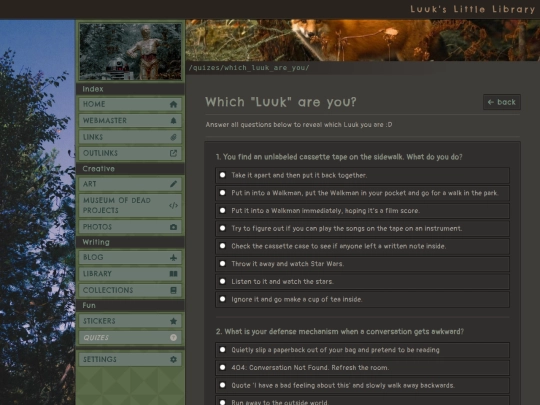Click the pencil icon beside Art
540x405 pixels.
173,184
